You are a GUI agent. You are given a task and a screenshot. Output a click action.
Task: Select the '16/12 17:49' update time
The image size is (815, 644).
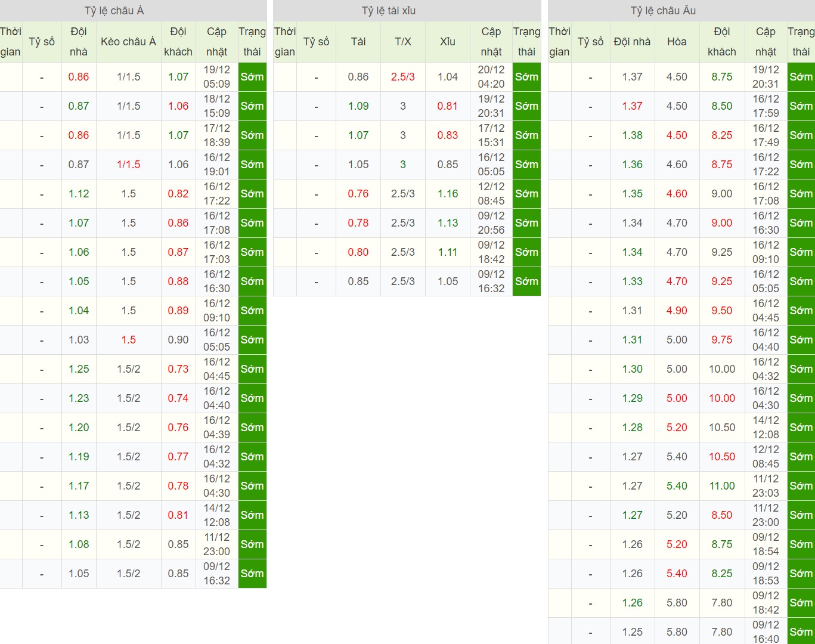766,135
